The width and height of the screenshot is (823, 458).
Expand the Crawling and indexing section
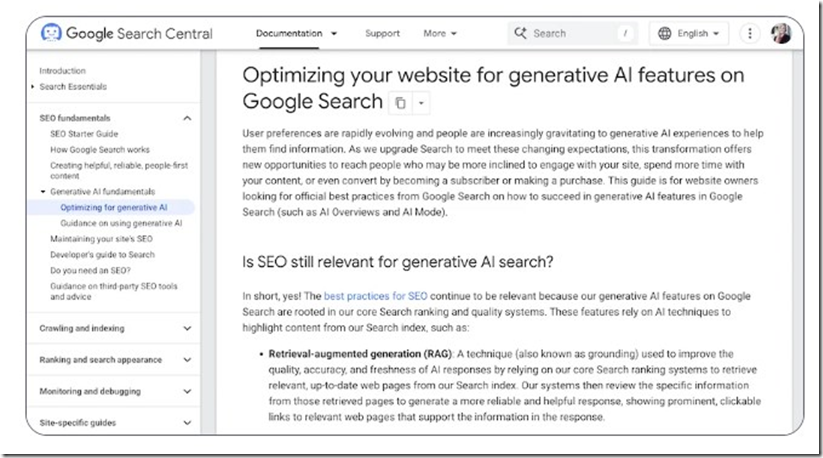[187, 328]
